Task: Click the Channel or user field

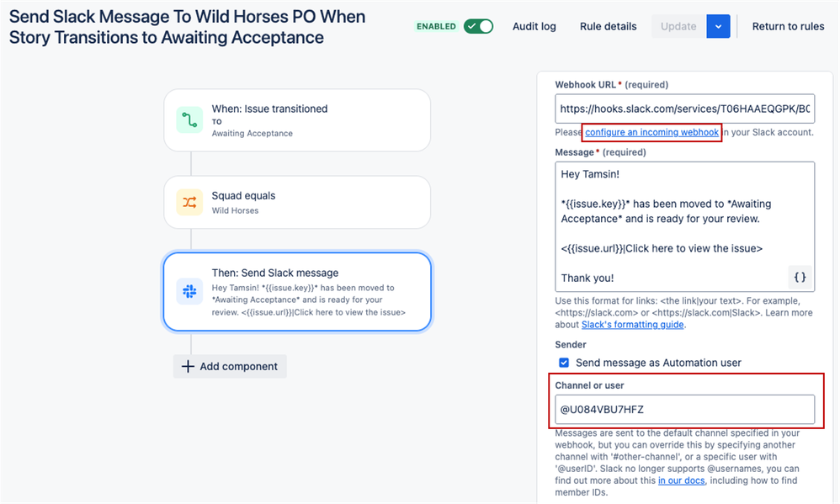Action: click(x=684, y=409)
